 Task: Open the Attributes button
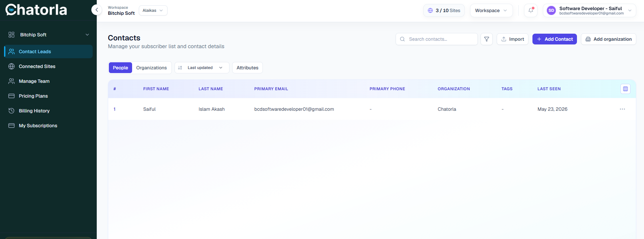point(247,68)
